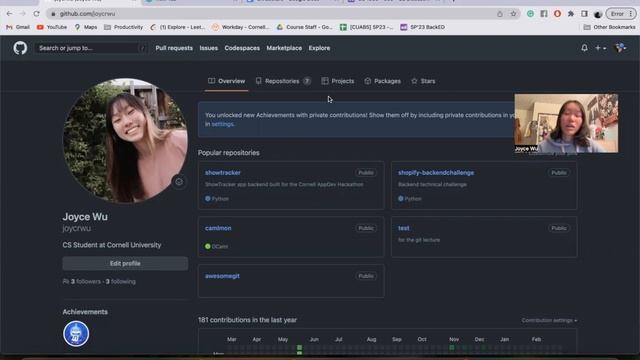Open the Extensions puzzle icon
The height and width of the screenshot is (360, 640).
571,13
